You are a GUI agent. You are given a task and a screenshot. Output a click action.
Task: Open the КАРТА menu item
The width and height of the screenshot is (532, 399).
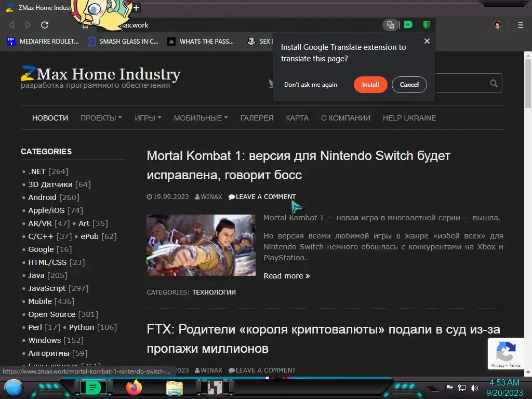[x=297, y=118]
